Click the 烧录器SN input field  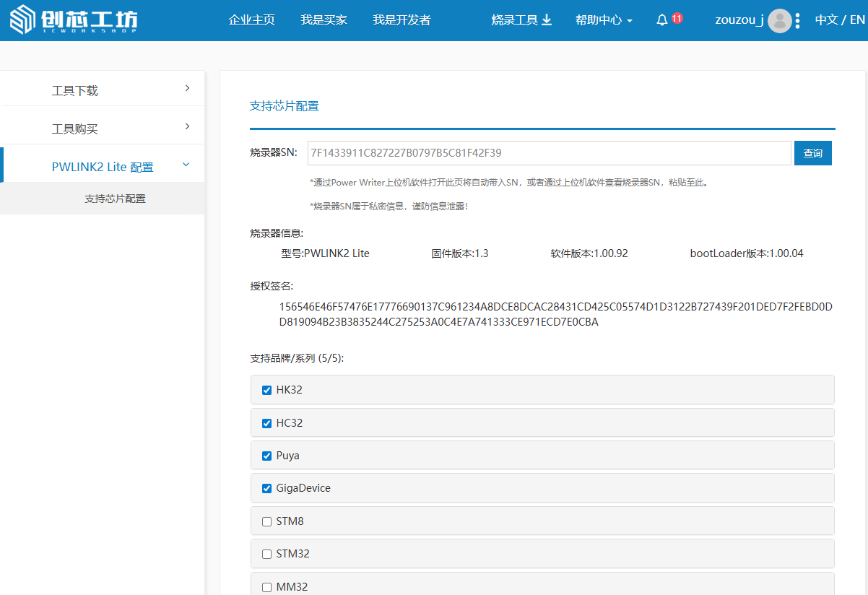point(549,153)
